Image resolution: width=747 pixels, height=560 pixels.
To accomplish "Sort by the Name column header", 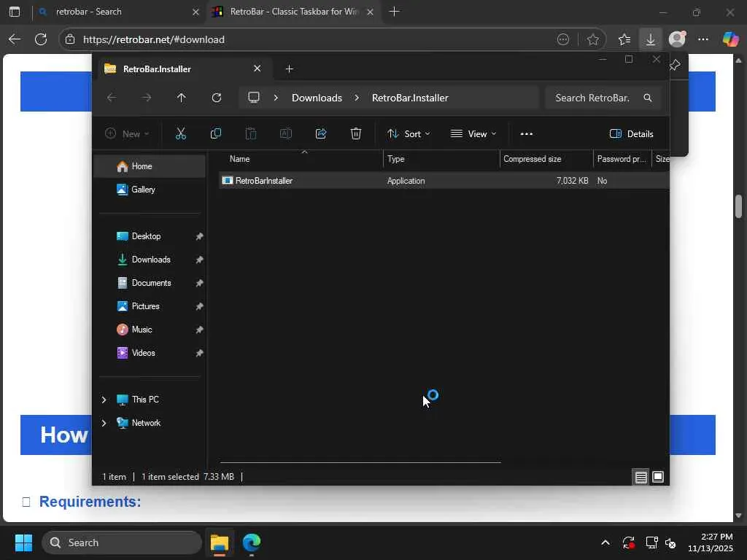I will click(301, 159).
